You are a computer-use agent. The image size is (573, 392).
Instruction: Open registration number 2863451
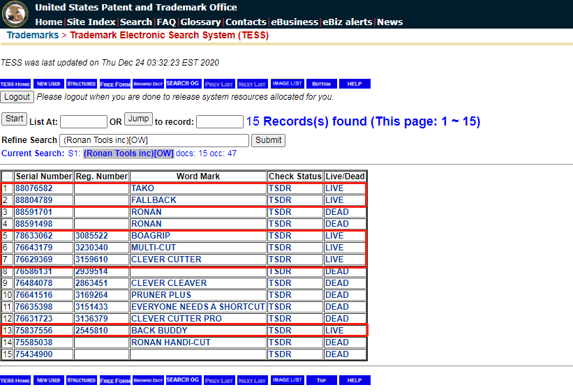(x=91, y=283)
